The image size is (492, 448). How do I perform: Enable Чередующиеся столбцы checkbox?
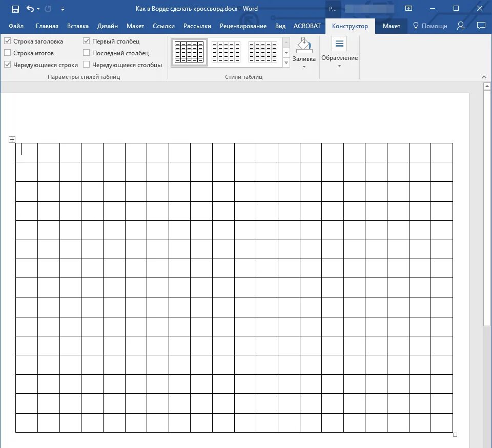point(86,65)
